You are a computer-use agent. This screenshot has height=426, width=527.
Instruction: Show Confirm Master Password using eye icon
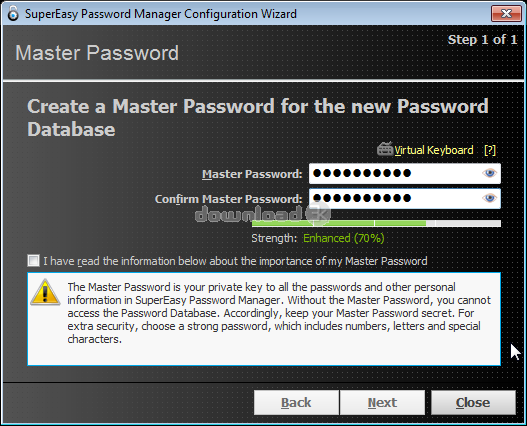click(x=489, y=198)
